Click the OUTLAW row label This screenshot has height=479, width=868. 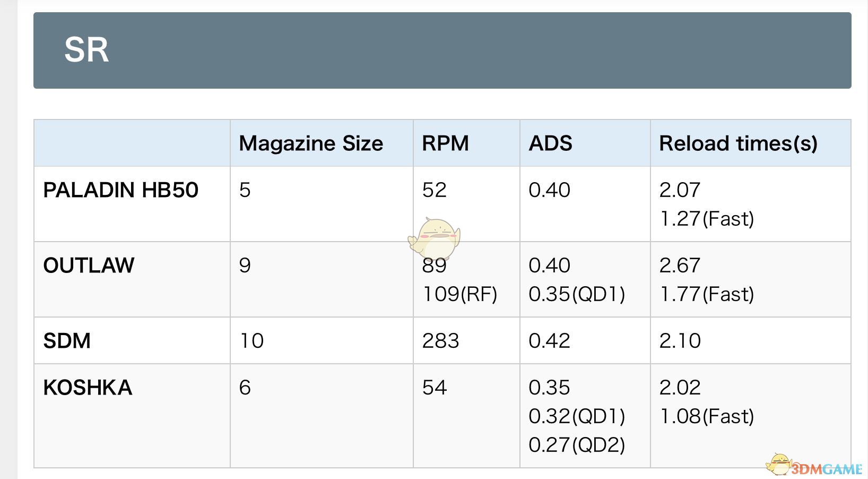coord(89,266)
